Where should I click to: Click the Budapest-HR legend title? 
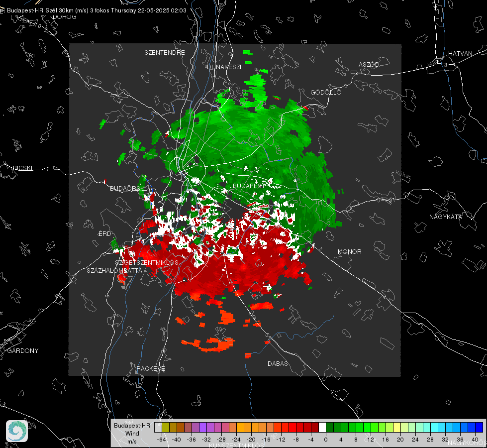[x=132, y=425]
